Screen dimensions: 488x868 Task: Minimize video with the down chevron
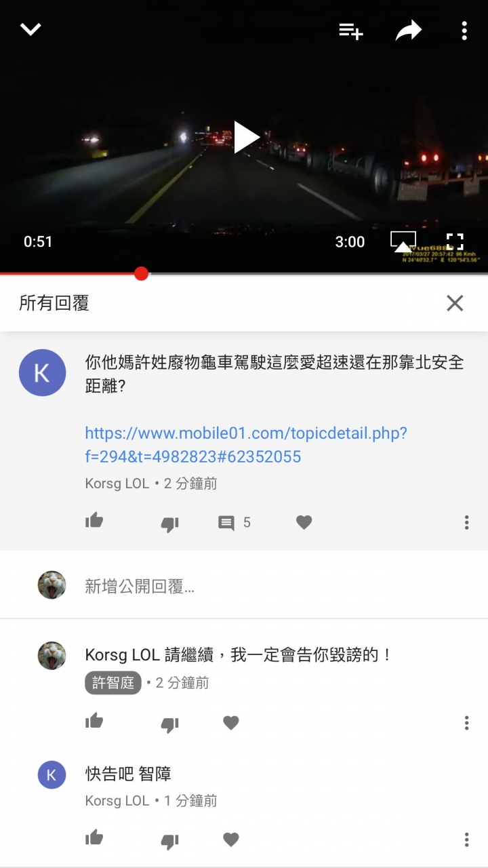point(31,29)
